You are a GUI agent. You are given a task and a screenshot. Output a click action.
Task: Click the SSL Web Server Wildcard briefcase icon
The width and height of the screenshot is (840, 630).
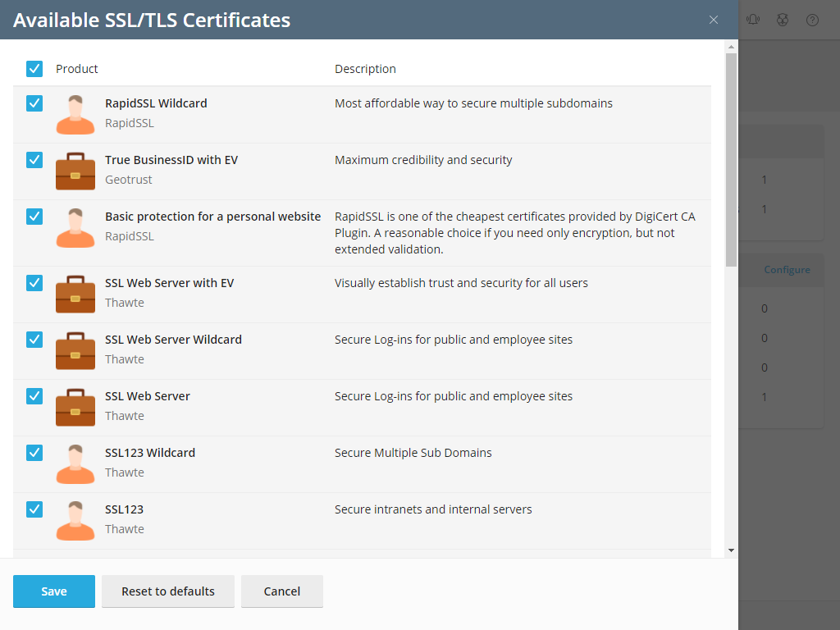[75, 350]
